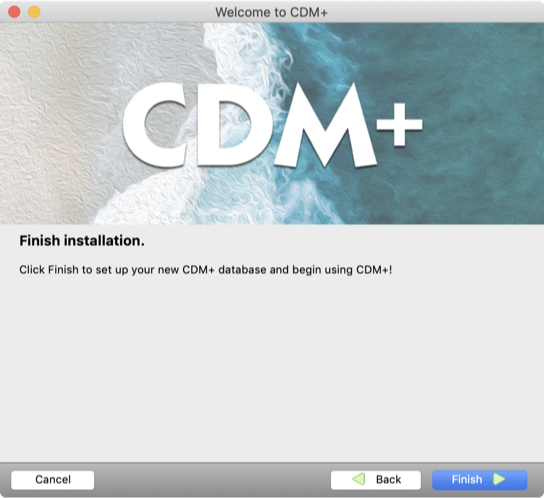The height and width of the screenshot is (498, 544).
Task: Click the letter D in the logo
Action: click(232, 126)
